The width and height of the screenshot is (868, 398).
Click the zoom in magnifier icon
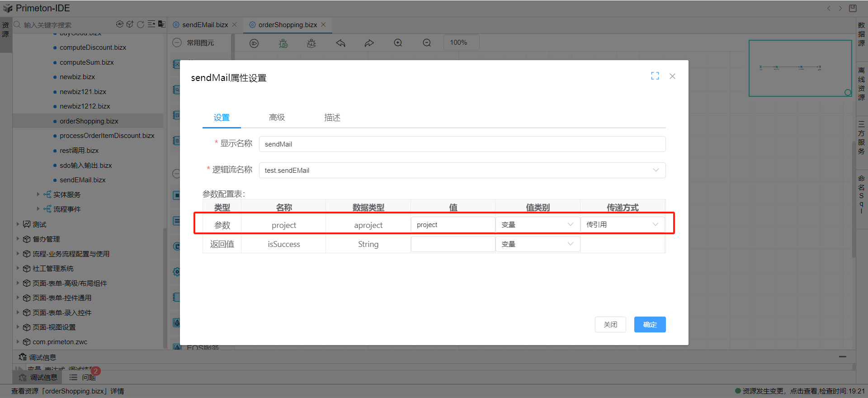click(x=398, y=43)
